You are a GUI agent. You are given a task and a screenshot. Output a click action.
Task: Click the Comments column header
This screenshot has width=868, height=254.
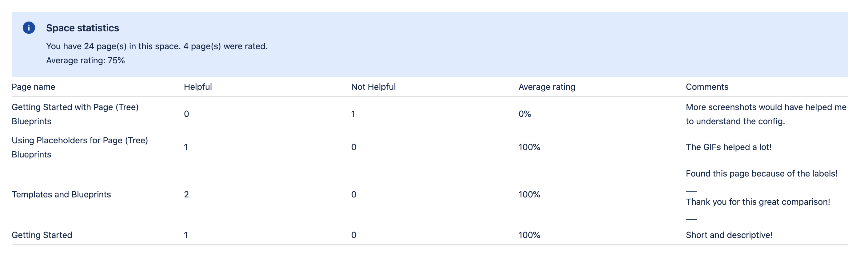coord(707,87)
